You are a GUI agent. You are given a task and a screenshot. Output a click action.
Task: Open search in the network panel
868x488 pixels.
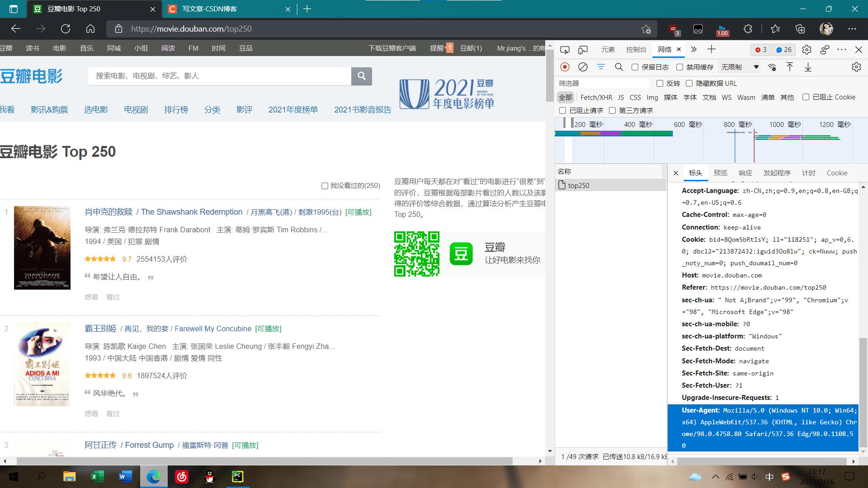click(619, 67)
